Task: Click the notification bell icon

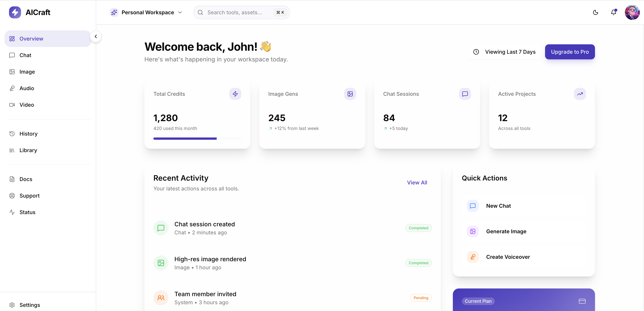Action: coord(613,12)
